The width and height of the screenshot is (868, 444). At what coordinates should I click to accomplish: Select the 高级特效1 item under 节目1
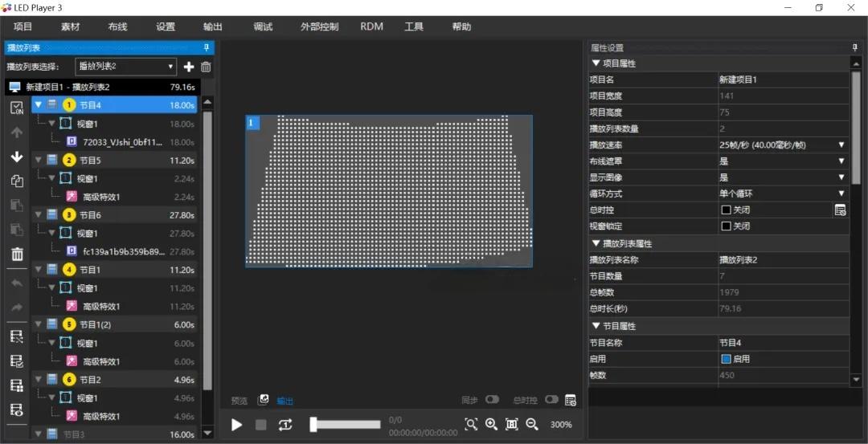tap(101, 307)
